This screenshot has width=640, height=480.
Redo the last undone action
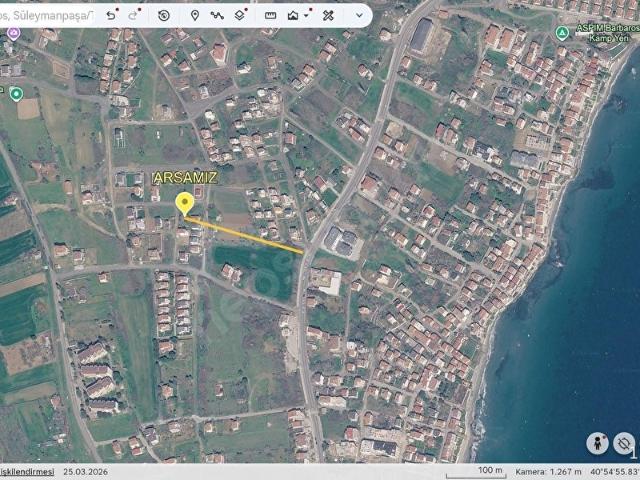(133, 16)
